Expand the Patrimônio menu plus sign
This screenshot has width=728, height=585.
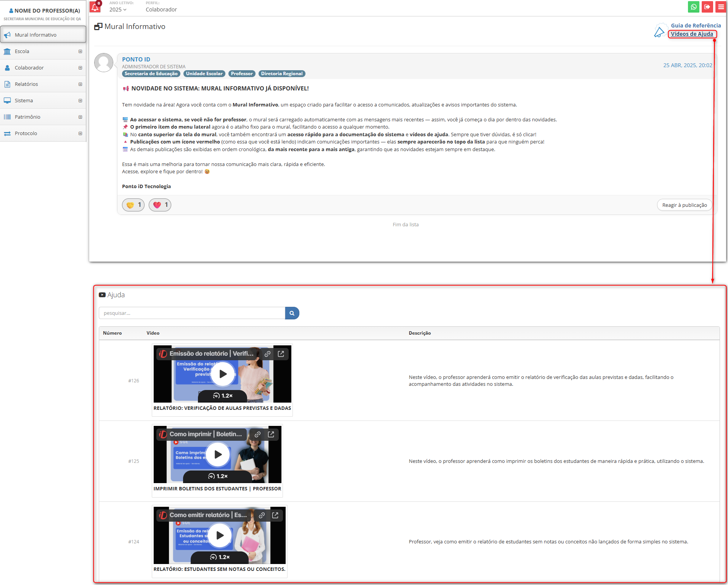pyautogui.click(x=80, y=117)
